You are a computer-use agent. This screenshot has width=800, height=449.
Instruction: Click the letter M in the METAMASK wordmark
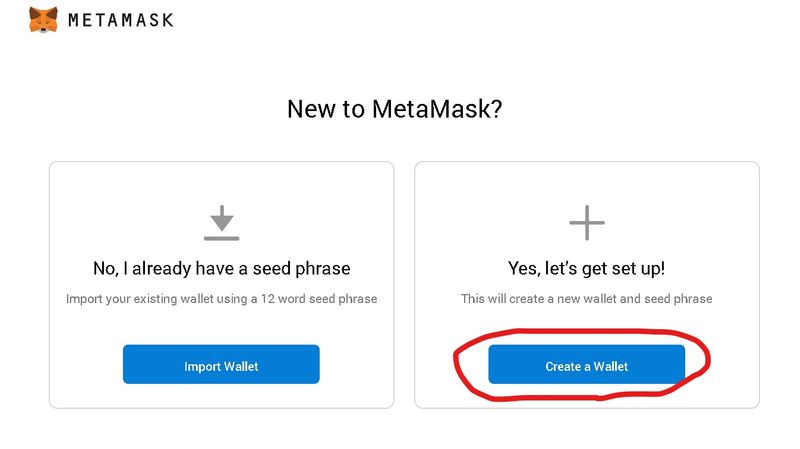pyautogui.click(x=75, y=19)
